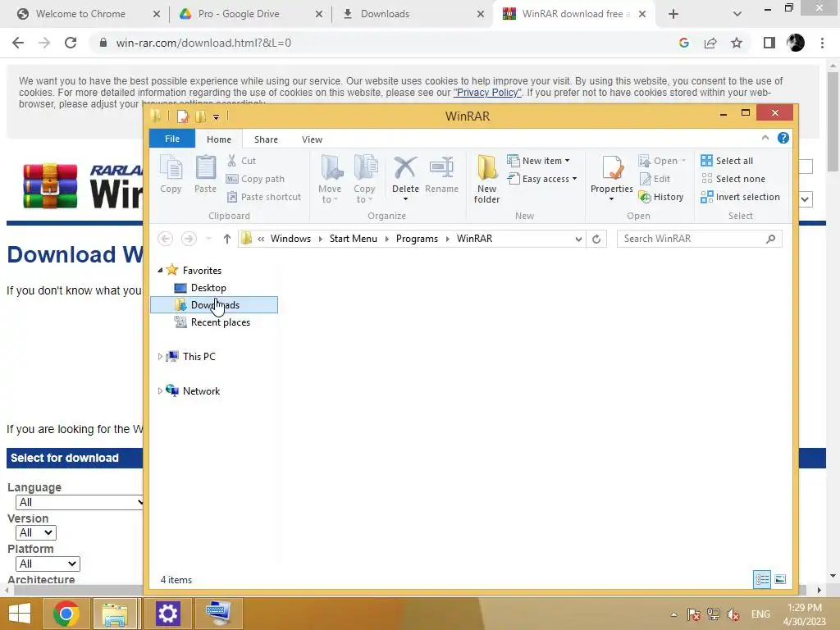Click Select all in the ribbon
This screenshot has width=840, height=630.
click(727, 161)
